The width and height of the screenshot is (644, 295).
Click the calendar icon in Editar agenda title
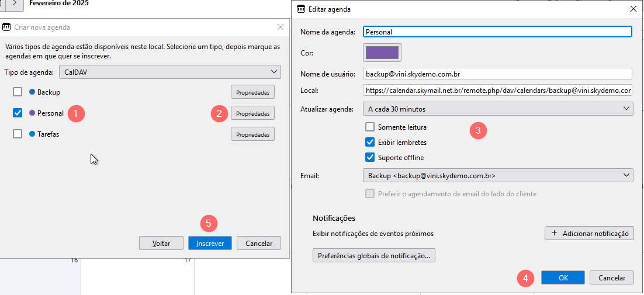[301, 9]
